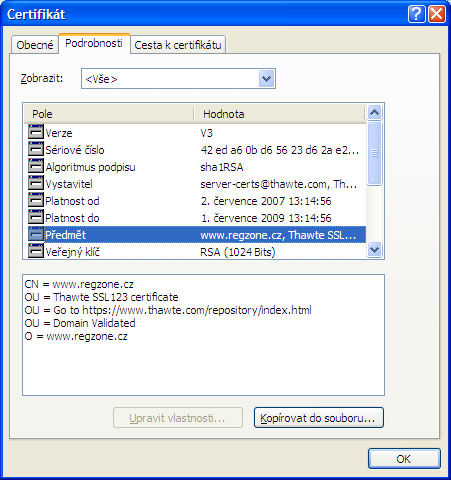Screen dimensions: 451x480
Task: Click the icon beside Veřejný klíč
Action: tap(36, 251)
